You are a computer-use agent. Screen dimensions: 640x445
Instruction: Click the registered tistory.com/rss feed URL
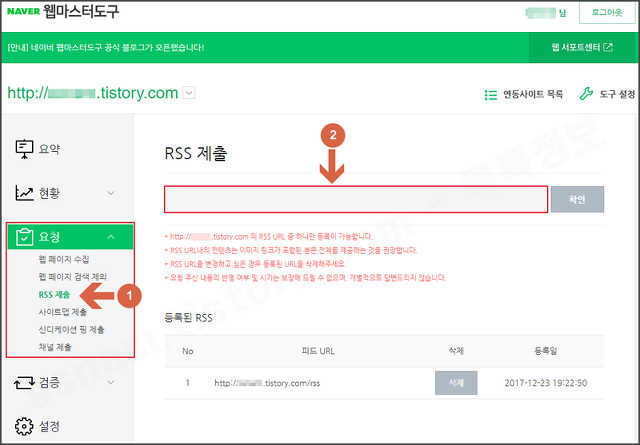pos(267,383)
